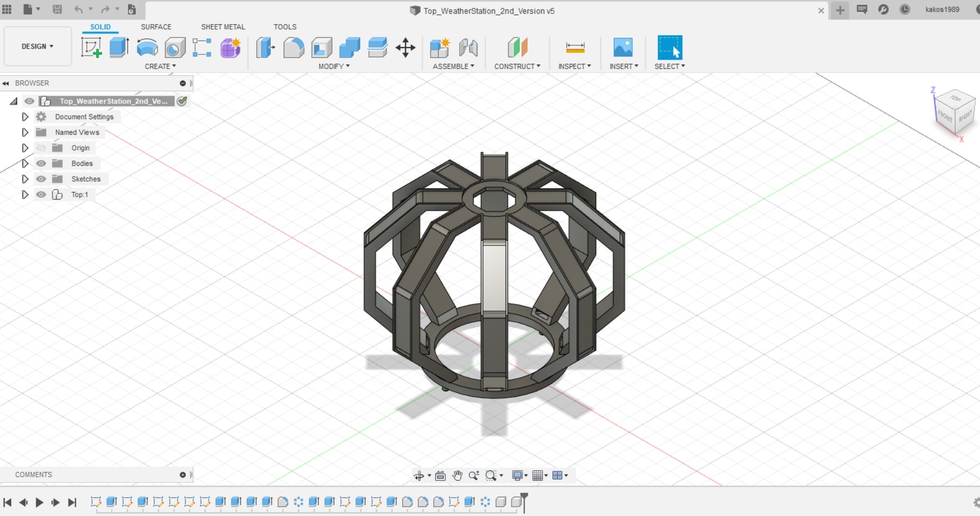
Task: Open the Orbit tool
Action: 420,475
